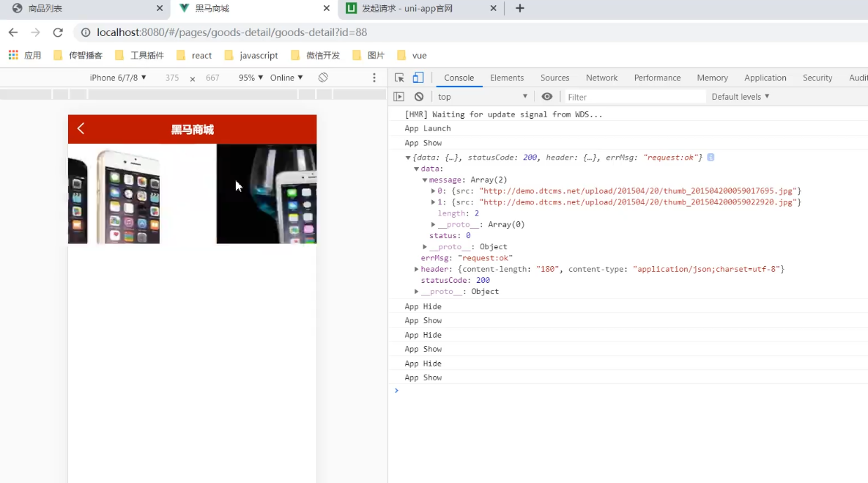The width and height of the screenshot is (868, 483).
Task: Click the browser forward arrow
Action: (x=35, y=32)
